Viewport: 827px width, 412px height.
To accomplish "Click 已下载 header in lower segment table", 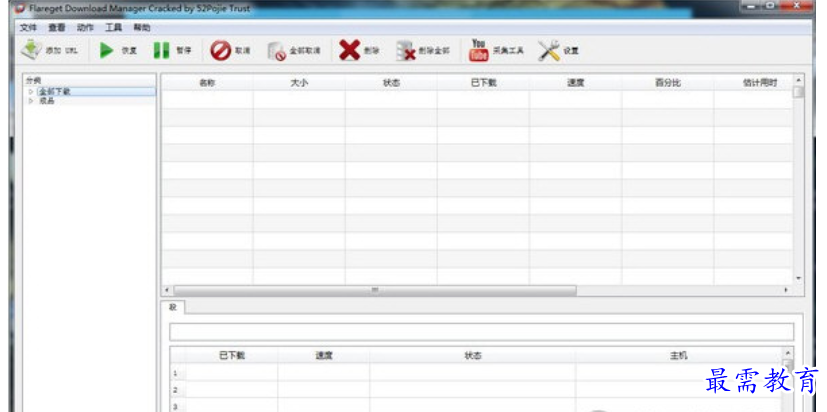I will coord(232,356).
